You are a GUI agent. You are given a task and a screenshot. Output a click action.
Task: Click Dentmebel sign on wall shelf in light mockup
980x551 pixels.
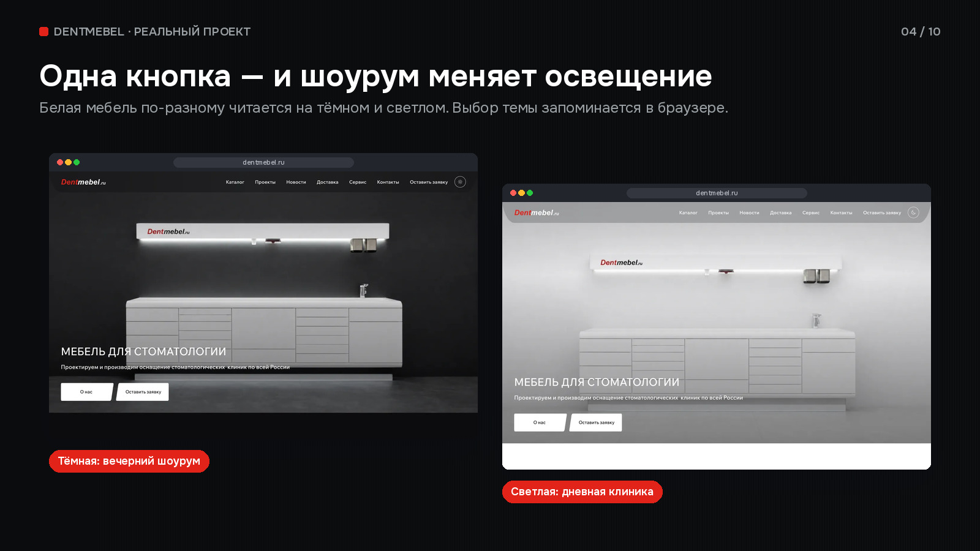click(622, 262)
